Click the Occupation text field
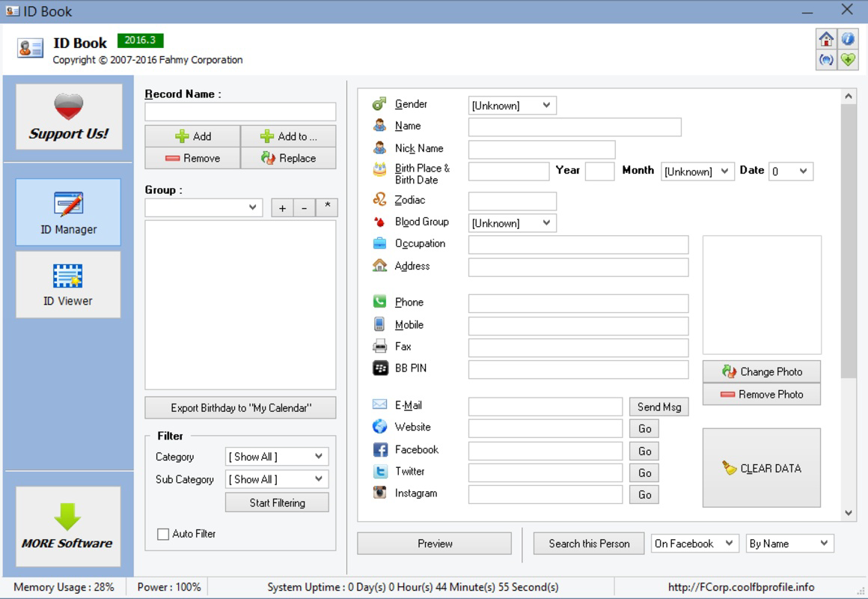The image size is (868, 599). point(578,244)
